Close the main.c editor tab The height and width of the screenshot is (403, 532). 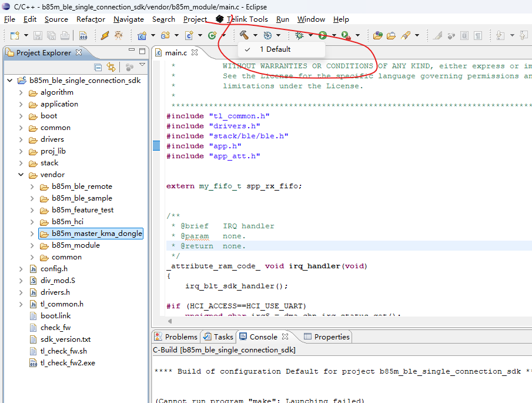point(195,52)
